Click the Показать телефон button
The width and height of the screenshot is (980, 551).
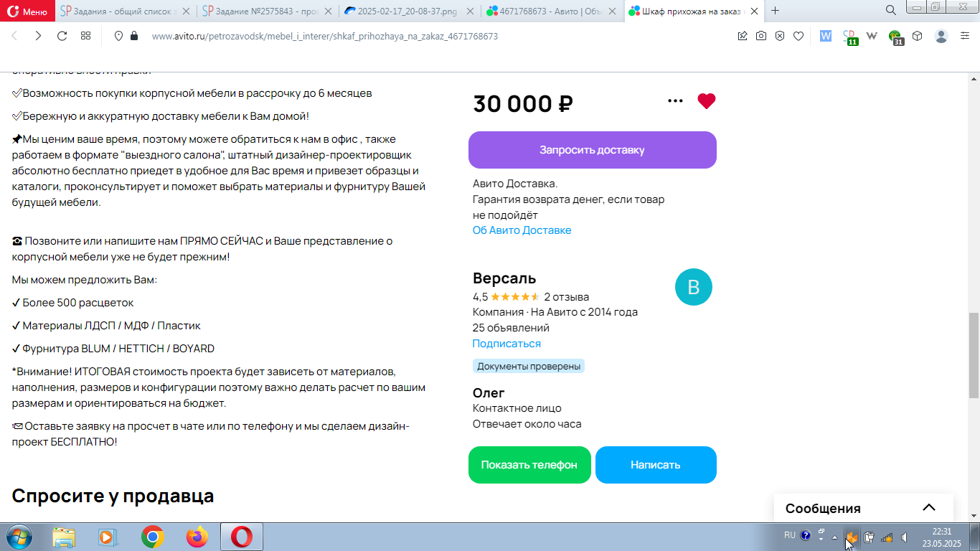[x=529, y=465]
